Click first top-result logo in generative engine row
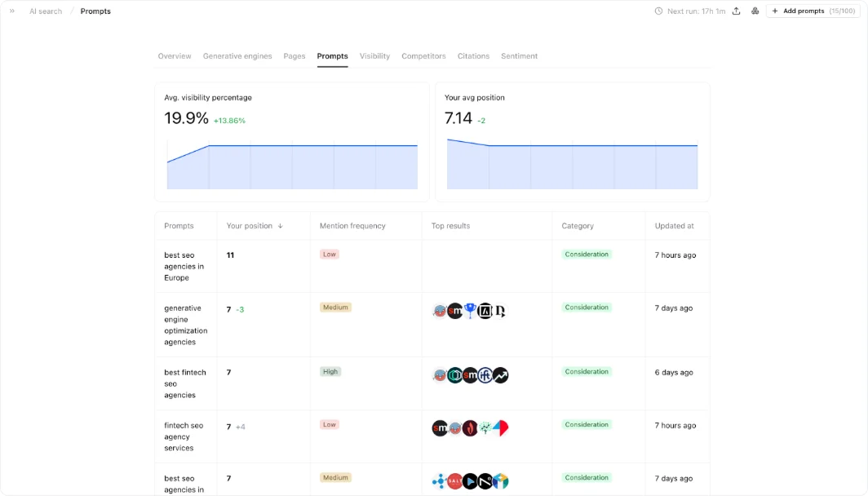Viewport: 868px width, 496px height. [440, 311]
